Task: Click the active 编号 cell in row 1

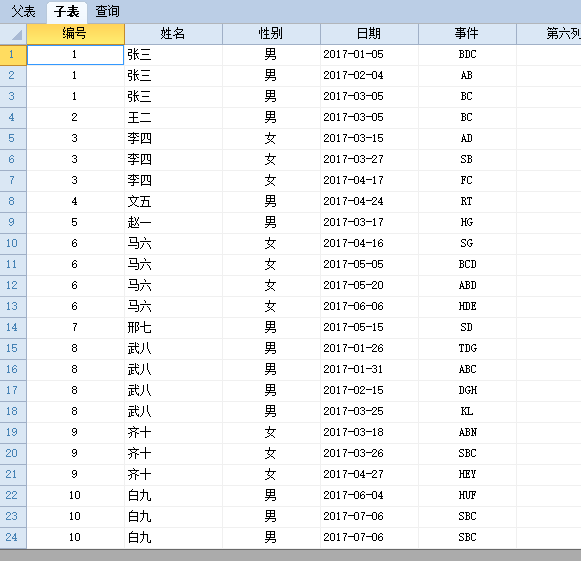Action: click(x=75, y=55)
